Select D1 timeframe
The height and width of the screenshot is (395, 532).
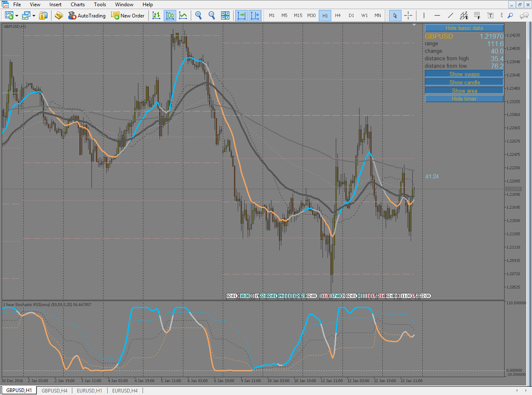point(351,16)
